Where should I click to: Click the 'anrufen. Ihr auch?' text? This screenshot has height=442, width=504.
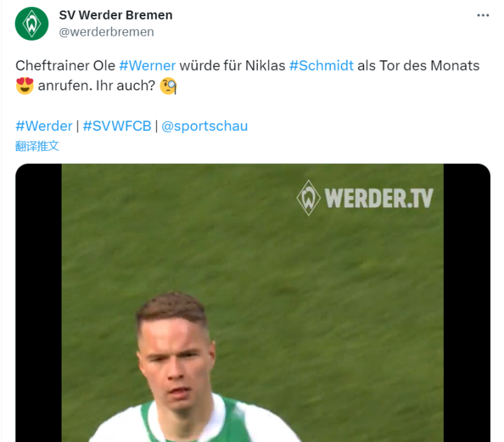click(x=97, y=86)
